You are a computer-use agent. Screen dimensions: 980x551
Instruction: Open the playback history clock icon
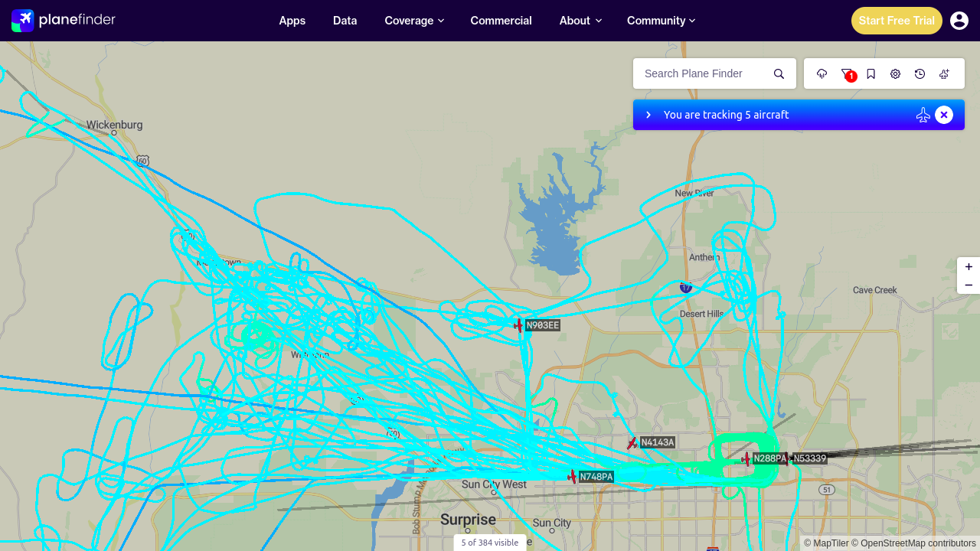tap(920, 73)
